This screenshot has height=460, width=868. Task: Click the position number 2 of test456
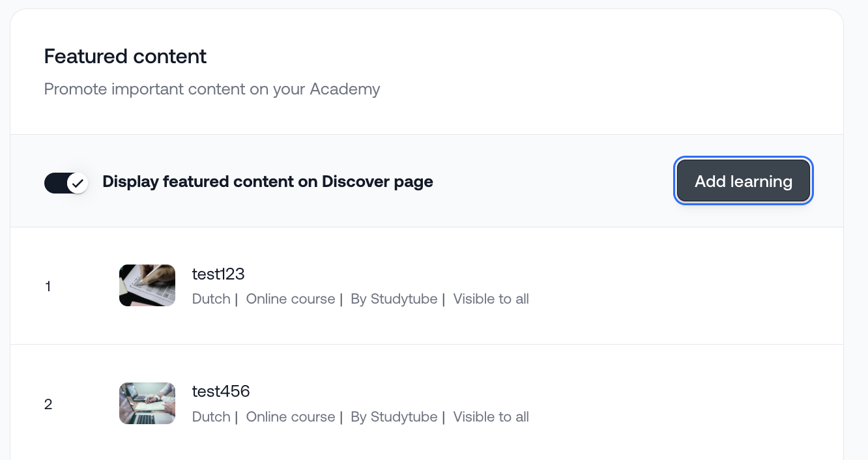(48, 405)
